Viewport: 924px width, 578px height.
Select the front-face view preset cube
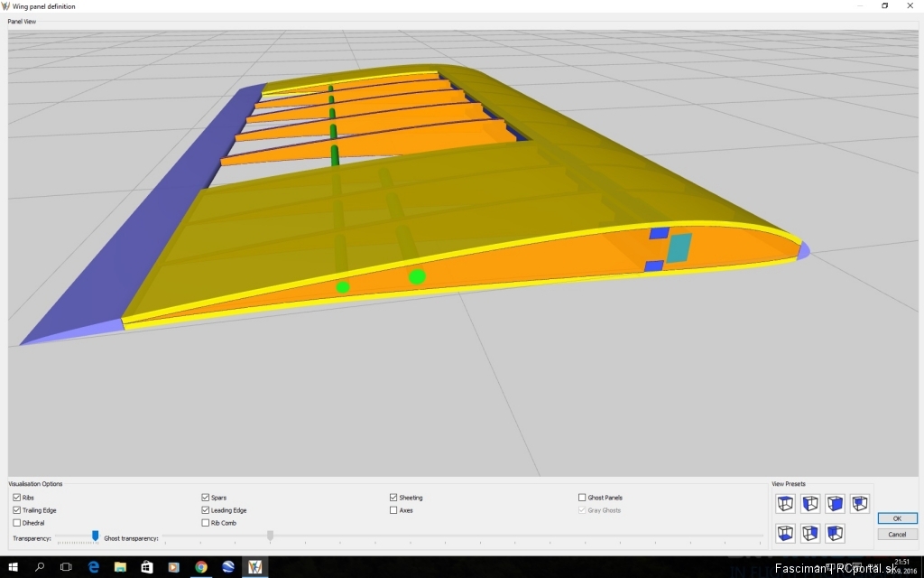[835, 504]
